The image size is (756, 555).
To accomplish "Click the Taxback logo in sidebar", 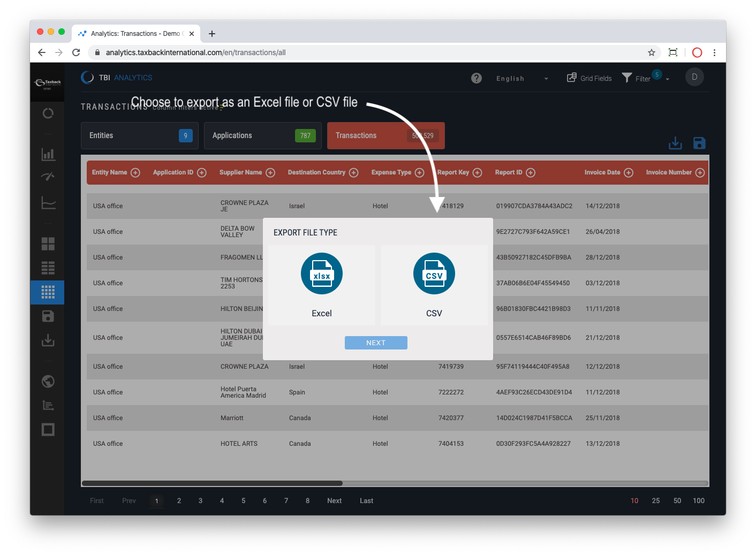I will (48, 83).
